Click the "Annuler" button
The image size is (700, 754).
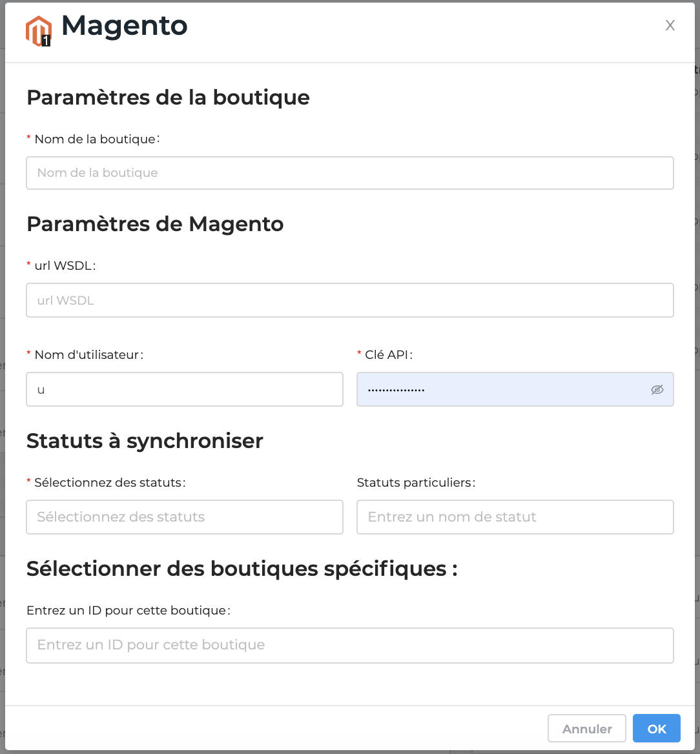coord(586,728)
